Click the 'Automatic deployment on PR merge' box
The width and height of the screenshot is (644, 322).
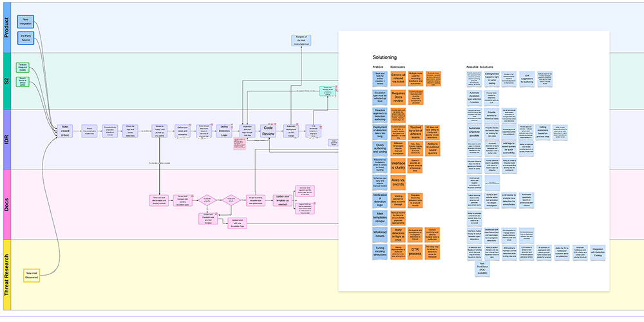tap(291, 131)
